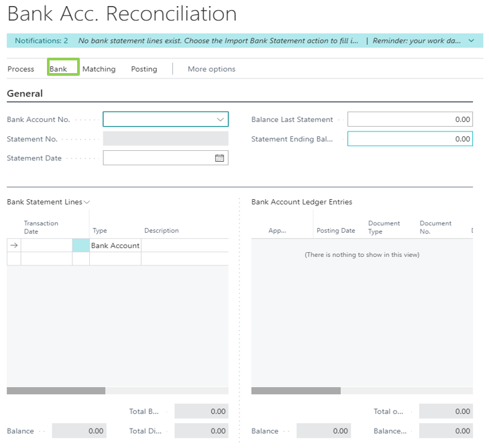Select the Bank Account type cell
This screenshot has width=489, height=448.
pos(115,245)
